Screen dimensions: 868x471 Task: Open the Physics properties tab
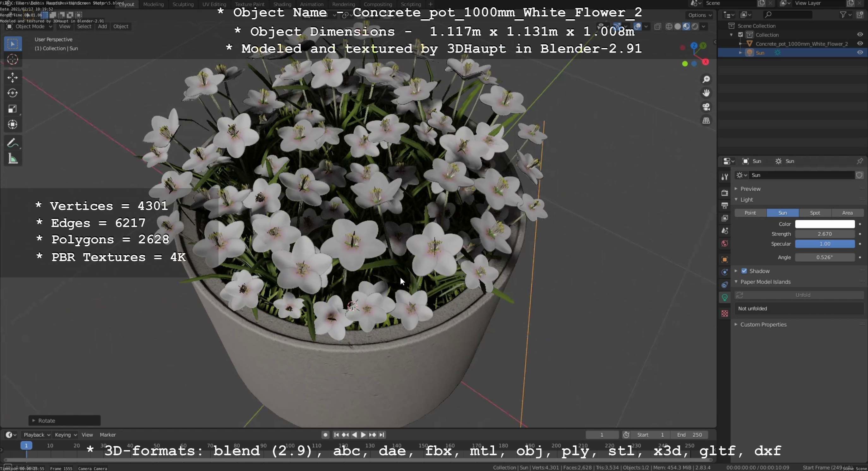pyautogui.click(x=725, y=272)
